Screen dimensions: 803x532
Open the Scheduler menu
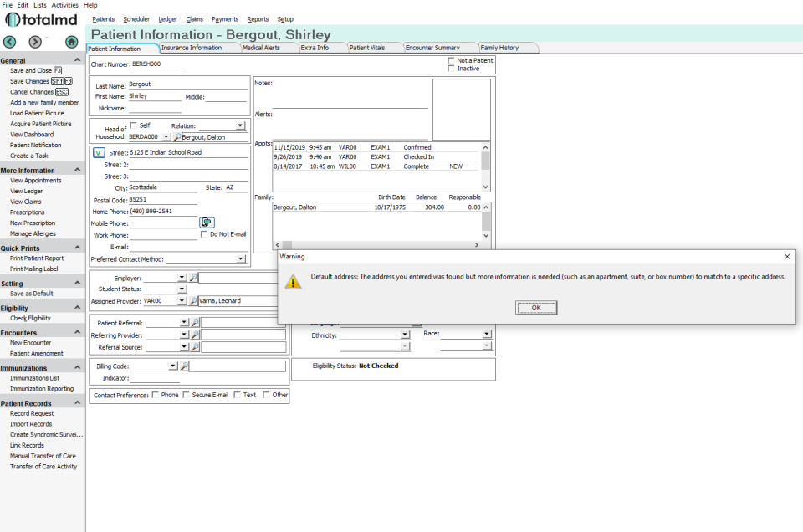click(x=136, y=19)
